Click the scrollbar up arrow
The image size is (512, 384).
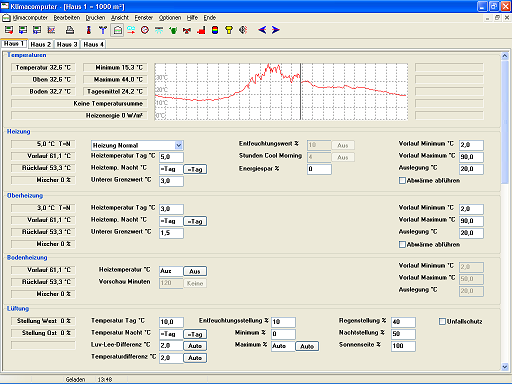(505, 56)
